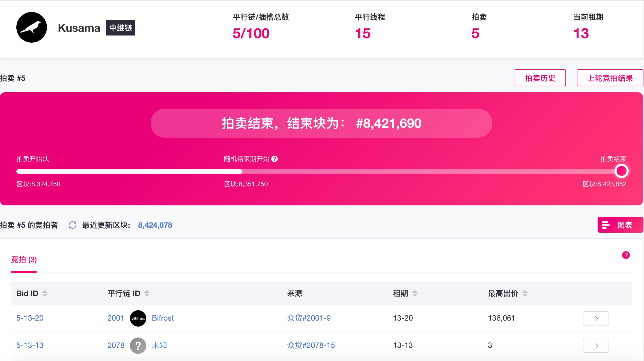The image size is (644, 361).
Task: Refresh the bidders list with the refresh icon
Action: click(x=72, y=225)
